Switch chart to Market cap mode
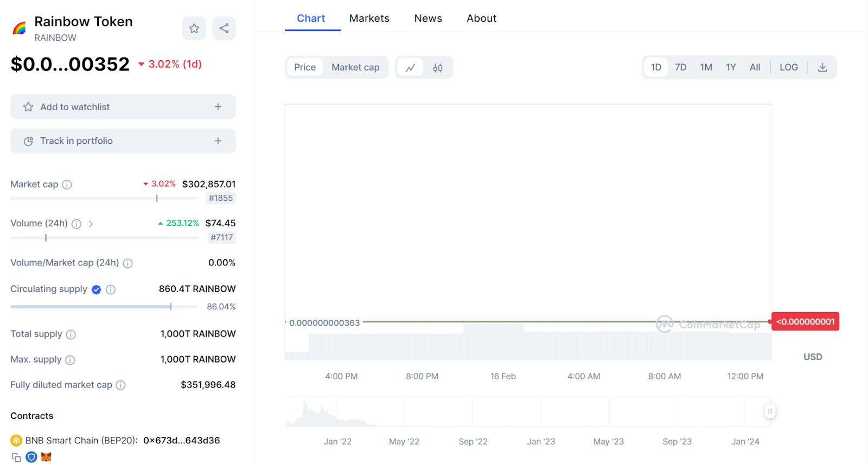This screenshot has height=464, width=868. tap(355, 67)
